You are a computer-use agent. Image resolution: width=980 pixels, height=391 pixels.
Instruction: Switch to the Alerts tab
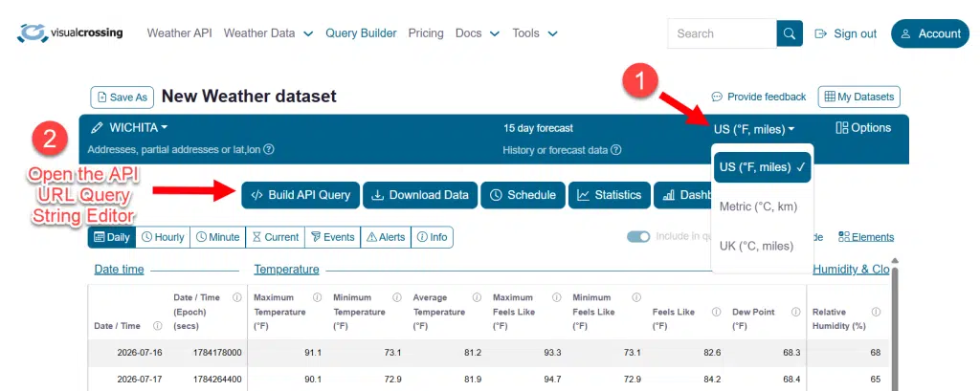pyautogui.click(x=386, y=237)
